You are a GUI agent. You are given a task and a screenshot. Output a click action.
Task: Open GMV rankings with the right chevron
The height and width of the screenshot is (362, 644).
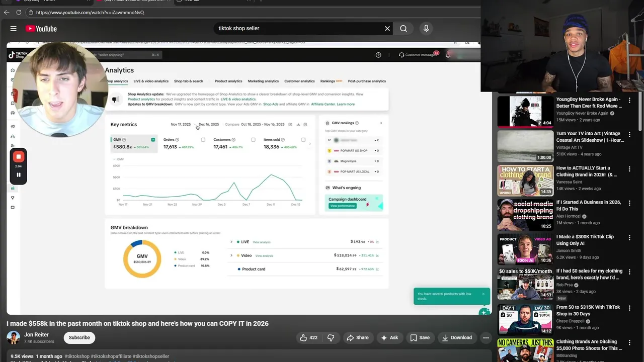(x=381, y=123)
